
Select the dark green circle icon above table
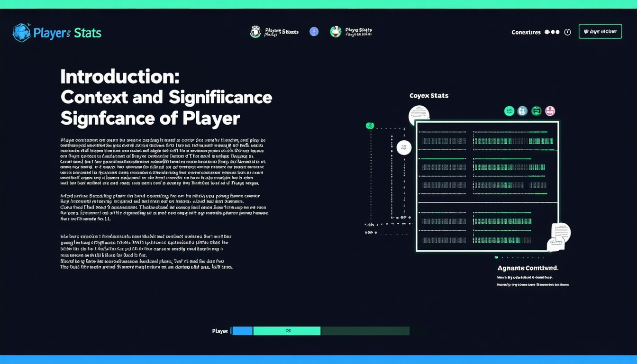tap(537, 111)
